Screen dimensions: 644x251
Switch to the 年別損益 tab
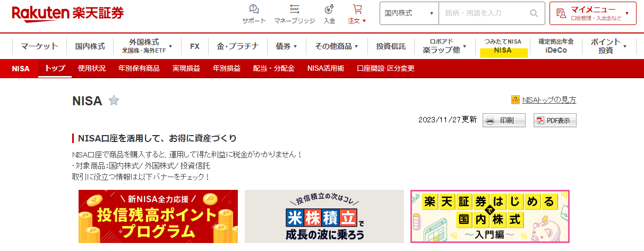click(227, 68)
